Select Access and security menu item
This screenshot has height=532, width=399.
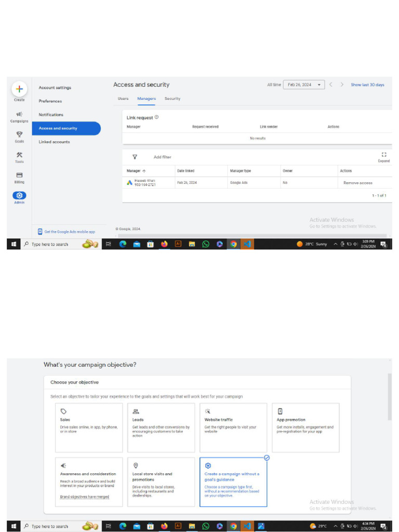[66, 128]
